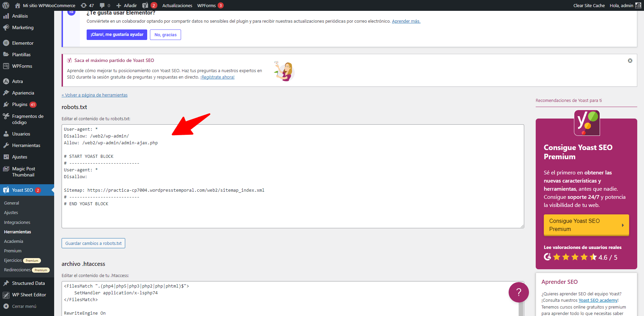Click the Añadir plus icon
The image size is (644, 316).
(119, 5)
